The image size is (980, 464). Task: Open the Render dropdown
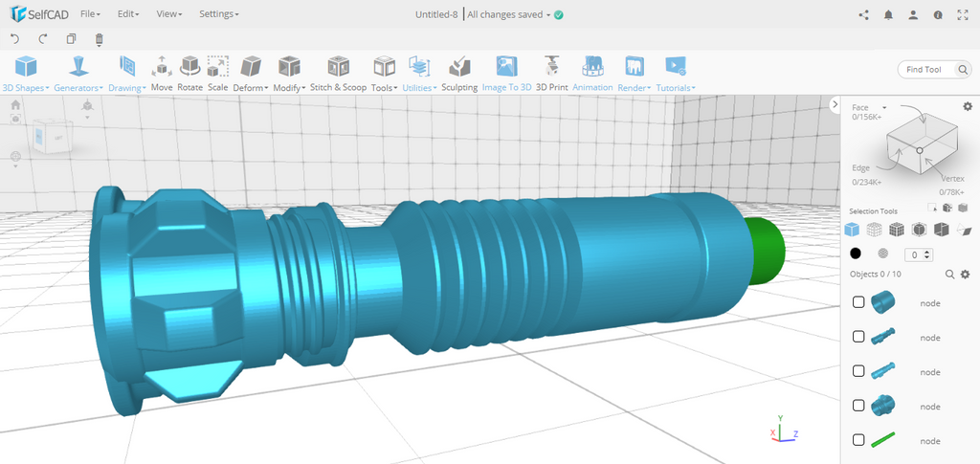(635, 75)
